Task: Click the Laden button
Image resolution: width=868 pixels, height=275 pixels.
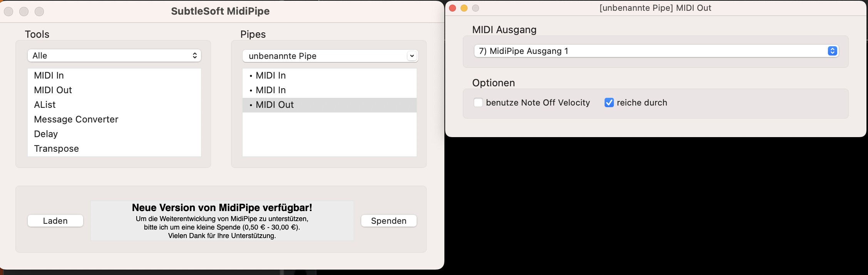Action: coord(55,221)
